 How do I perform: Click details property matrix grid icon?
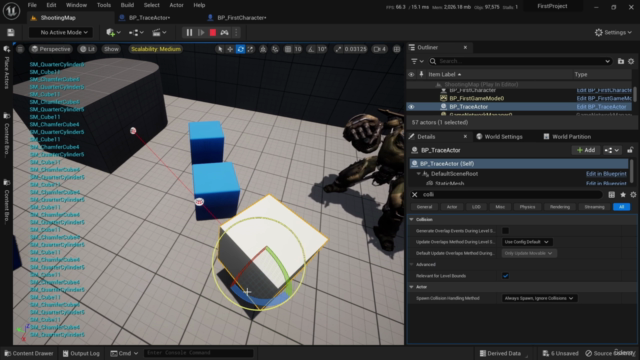[x=611, y=195]
